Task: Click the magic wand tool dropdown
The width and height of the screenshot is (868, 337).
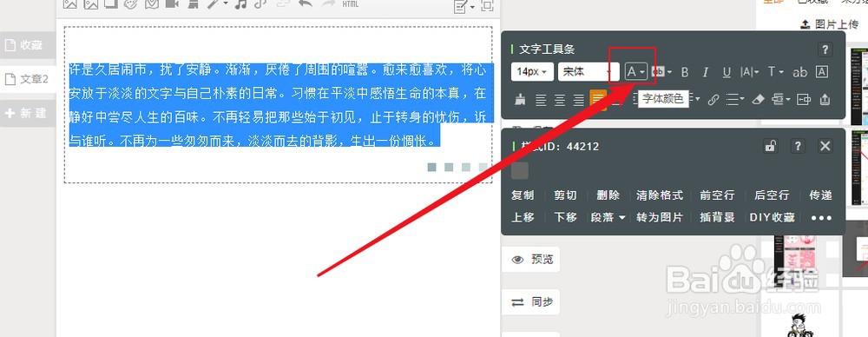Action: pos(217,3)
